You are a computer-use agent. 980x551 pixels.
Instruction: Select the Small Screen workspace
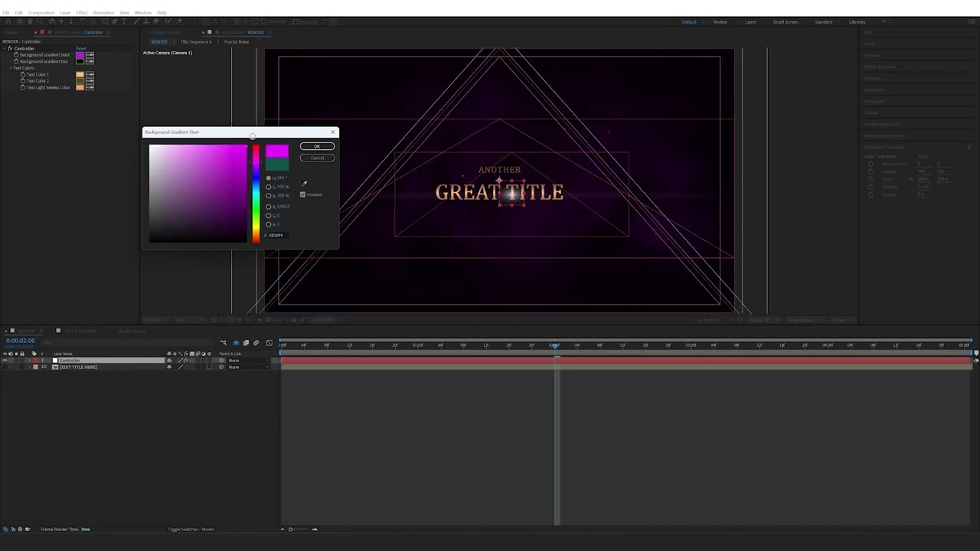pos(785,21)
